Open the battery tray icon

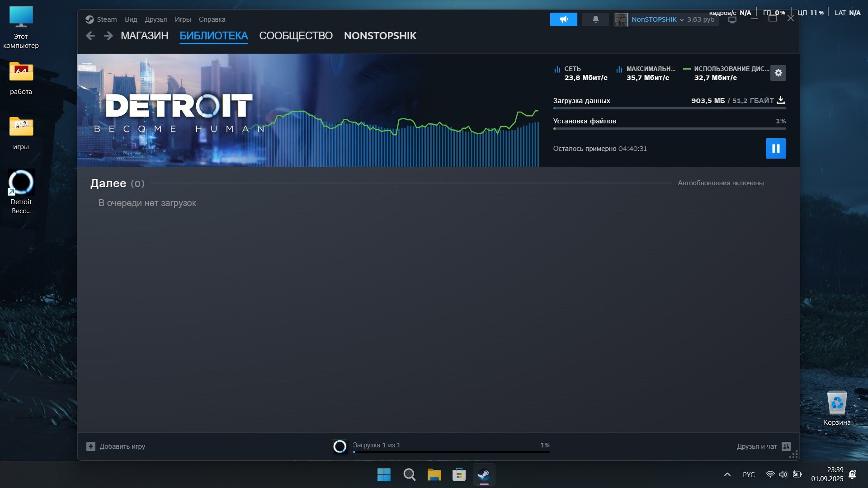pyautogui.click(x=797, y=474)
